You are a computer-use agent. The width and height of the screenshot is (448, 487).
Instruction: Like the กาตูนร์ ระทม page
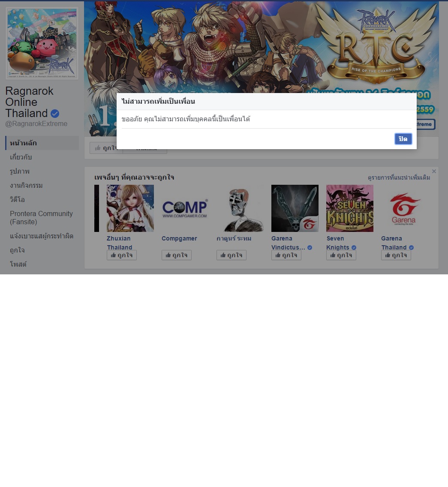coord(232,256)
